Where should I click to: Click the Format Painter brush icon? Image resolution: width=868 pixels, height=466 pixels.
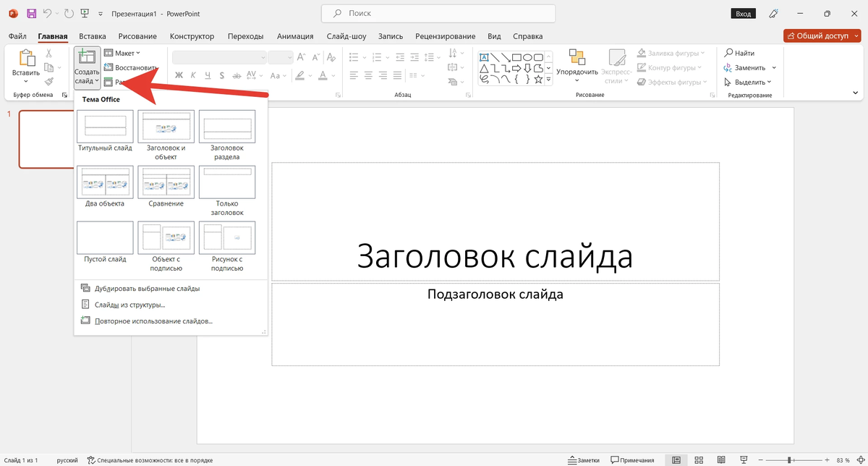click(x=48, y=82)
